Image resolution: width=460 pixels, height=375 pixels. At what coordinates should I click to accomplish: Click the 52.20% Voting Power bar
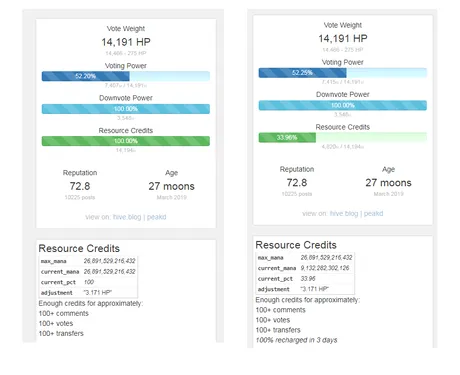(126, 76)
